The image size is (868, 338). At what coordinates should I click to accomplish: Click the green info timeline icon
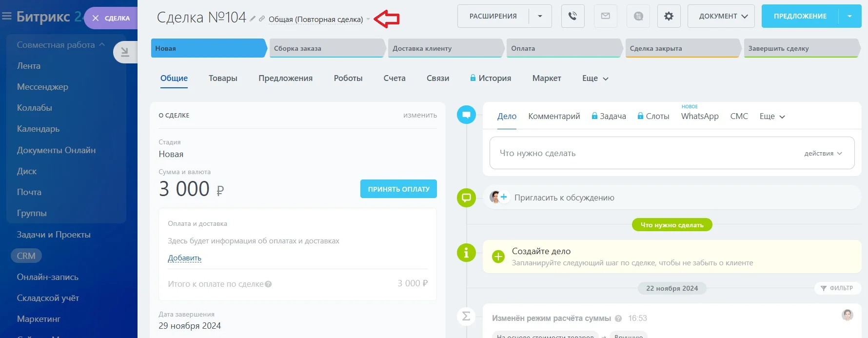click(466, 253)
